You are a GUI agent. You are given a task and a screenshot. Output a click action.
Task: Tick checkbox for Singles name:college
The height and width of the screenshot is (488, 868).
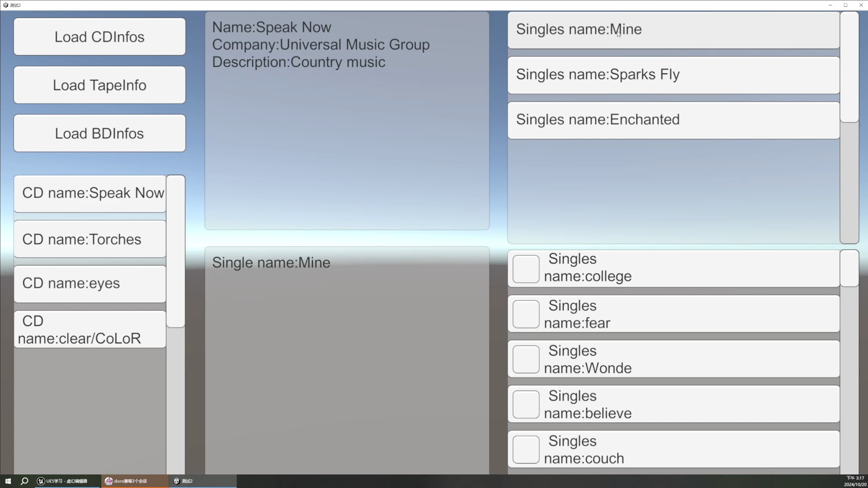tap(526, 269)
